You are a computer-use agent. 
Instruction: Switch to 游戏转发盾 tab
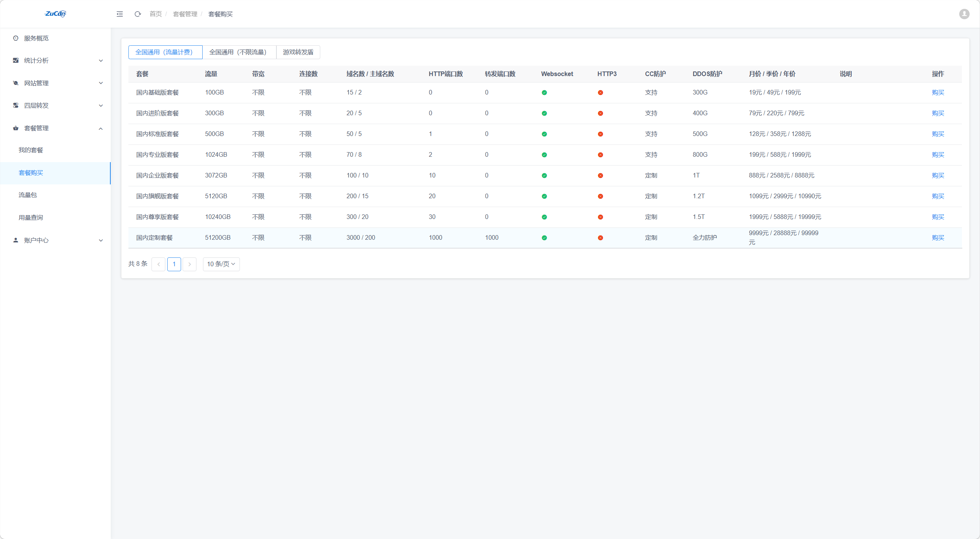point(298,52)
